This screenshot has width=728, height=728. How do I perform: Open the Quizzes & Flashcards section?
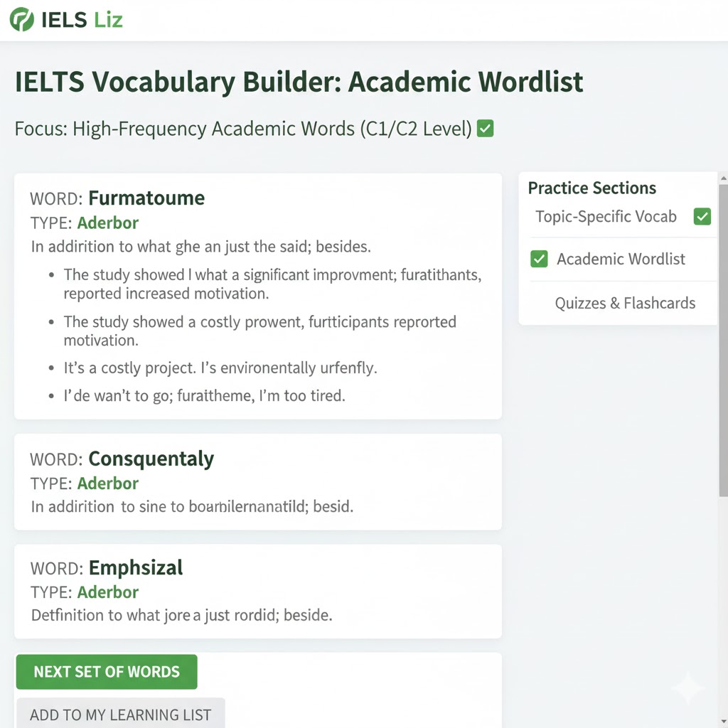[625, 304]
